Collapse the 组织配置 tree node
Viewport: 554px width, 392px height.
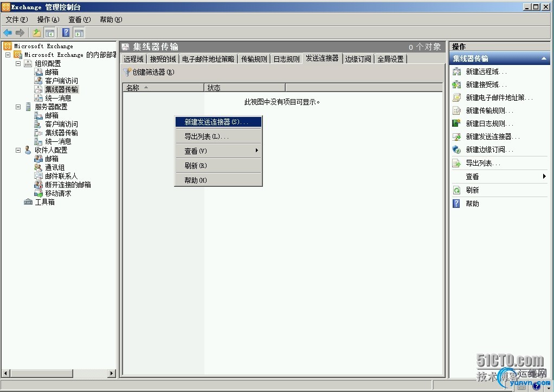[18, 63]
